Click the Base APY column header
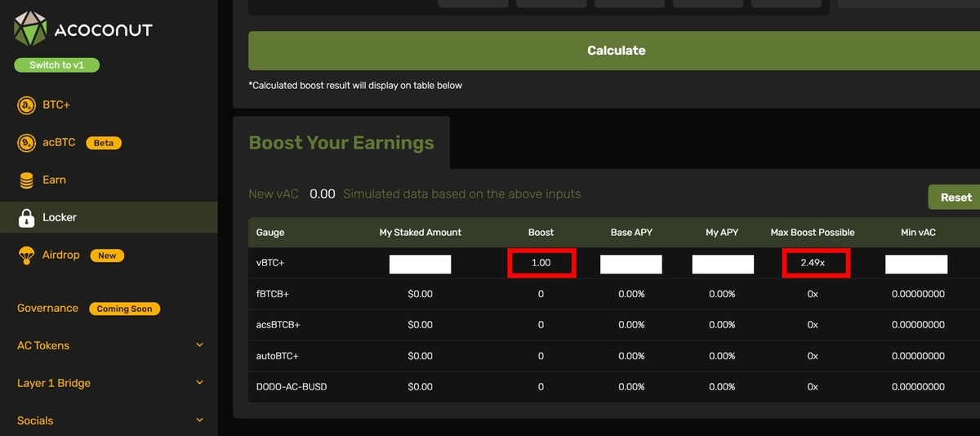This screenshot has width=980, height=436. coord(631,233)
